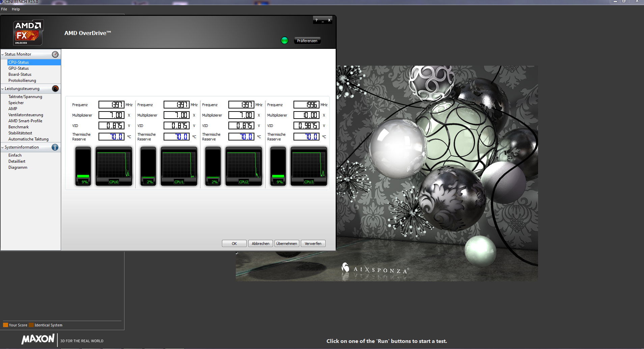The width and height of the screenshot is (644, 349).
Task: Select the Stabilitätstest entry
Action: [20, 133]
